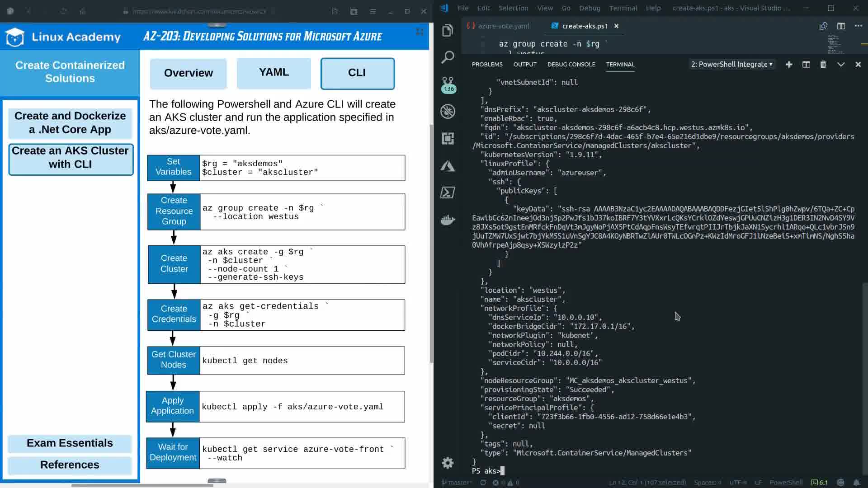Select PowerShell Integrated terminal dropdown

click(x=731, y=65)
